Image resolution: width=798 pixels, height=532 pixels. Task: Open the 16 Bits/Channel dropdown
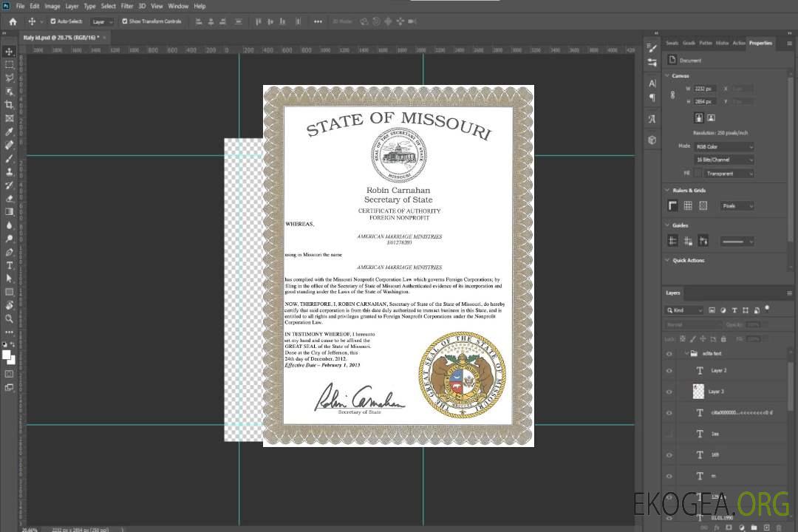723,160
